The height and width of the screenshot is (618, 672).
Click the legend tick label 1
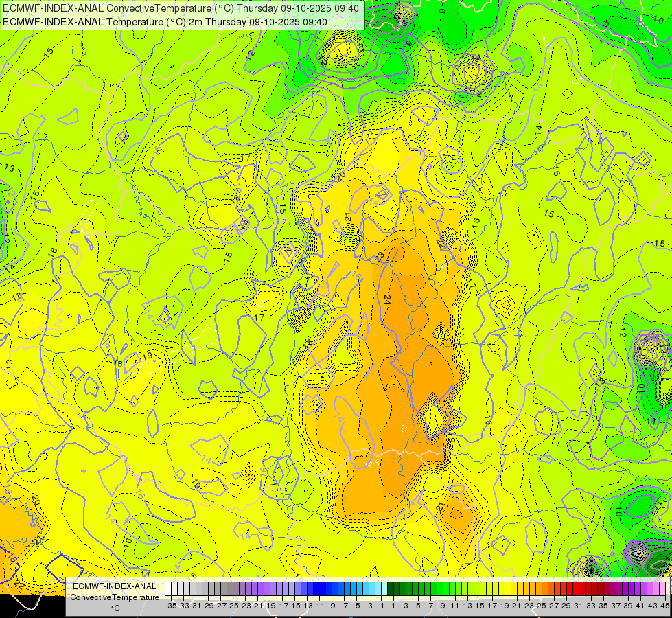tap(393, 606)
